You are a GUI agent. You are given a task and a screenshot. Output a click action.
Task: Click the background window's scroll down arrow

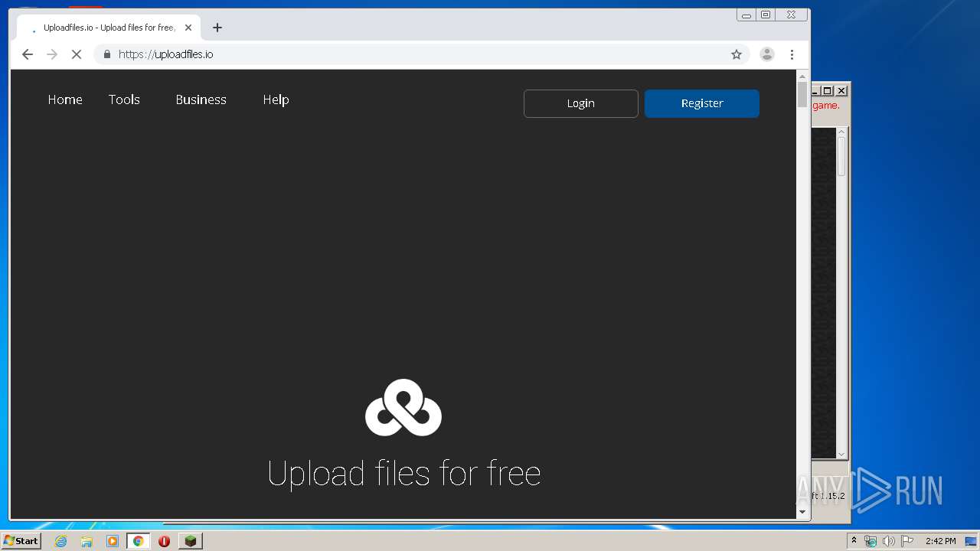(x=841, y=454)
